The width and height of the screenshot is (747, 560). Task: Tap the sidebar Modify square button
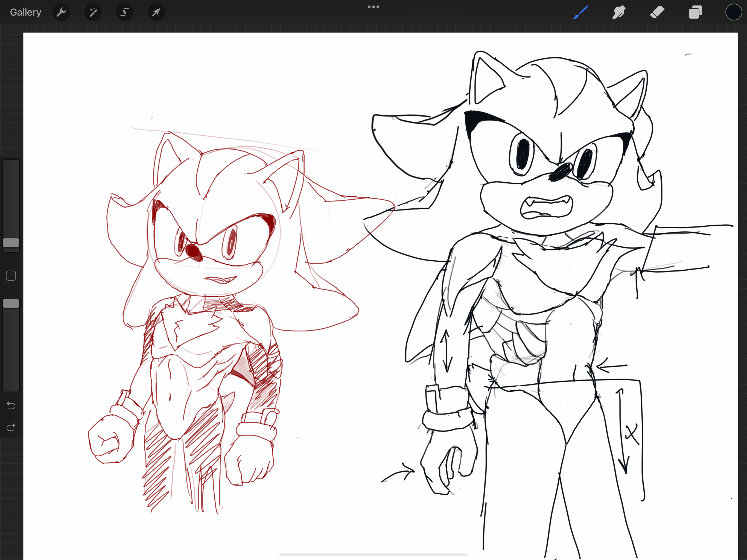[11, 276]
